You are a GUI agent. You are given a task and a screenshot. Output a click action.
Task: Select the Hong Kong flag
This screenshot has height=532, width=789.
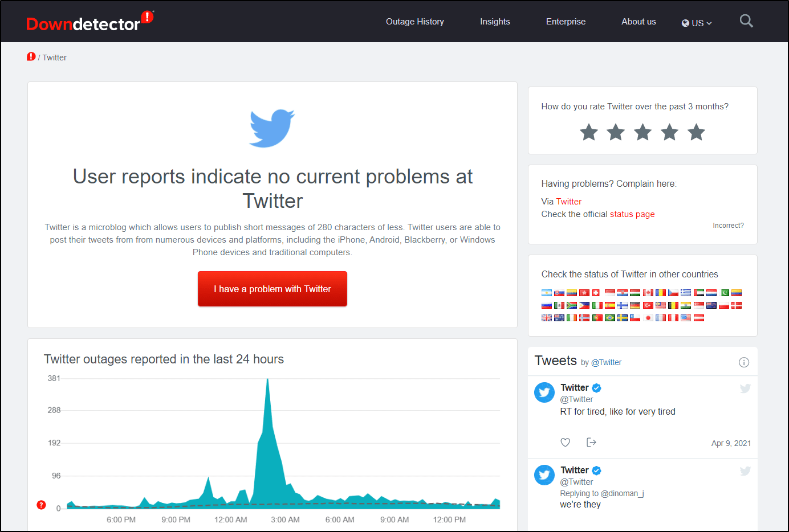[x=584, y=293]
